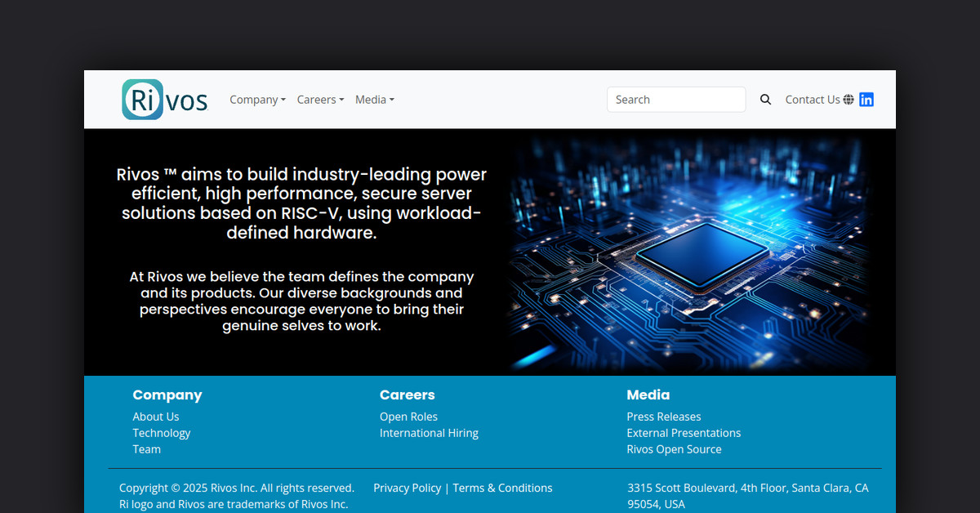980x513 pixels.
Task: Open Terms & Conditions link
Action: [x=502, y=488]
